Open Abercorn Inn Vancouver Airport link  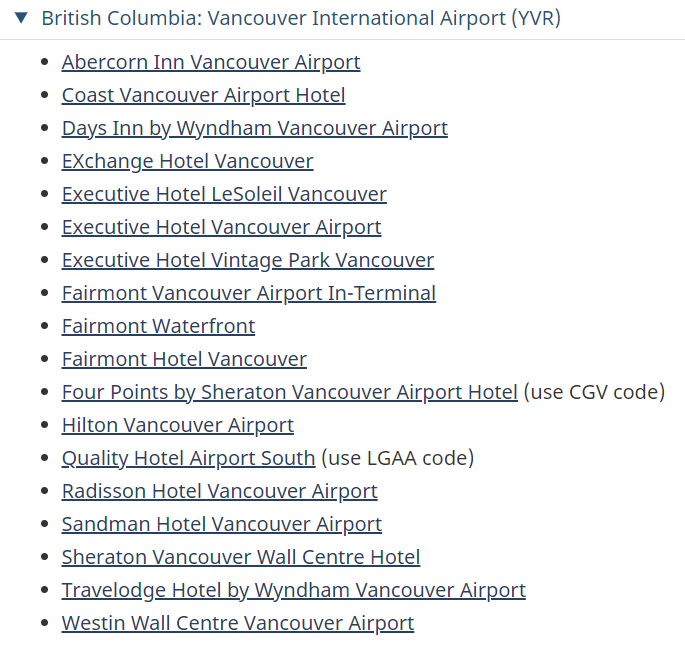pyautogui.click(x=211, y=62)
